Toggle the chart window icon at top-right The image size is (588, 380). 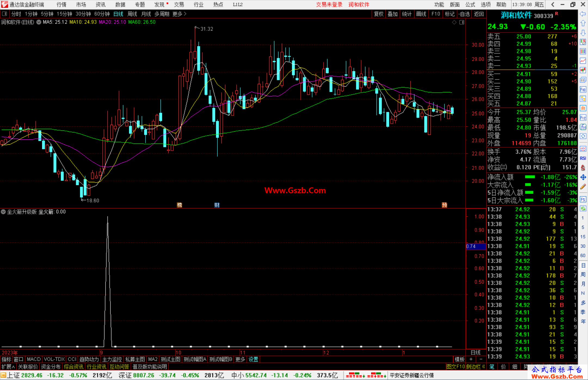pyautogui.click(x=462, y=22)
